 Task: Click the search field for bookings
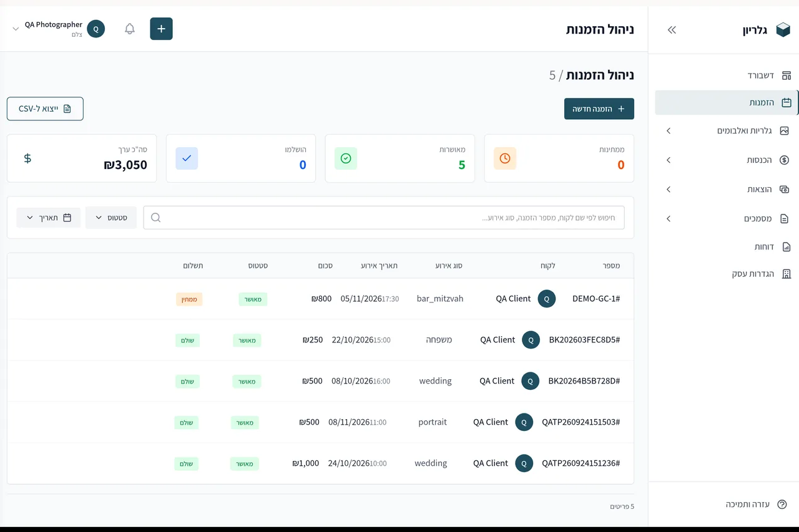tap(384, 218)
